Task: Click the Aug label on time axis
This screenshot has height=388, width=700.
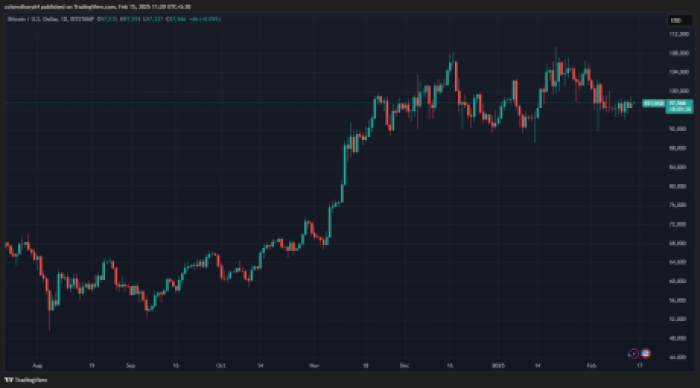Action: (38, 366)
